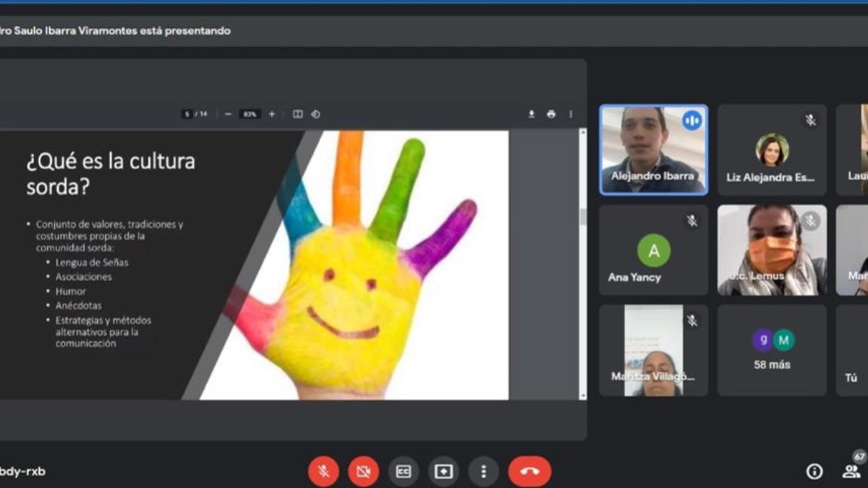Toggle closed captions with the CC button
Screen dimensions: 868x488
[403, 472]
